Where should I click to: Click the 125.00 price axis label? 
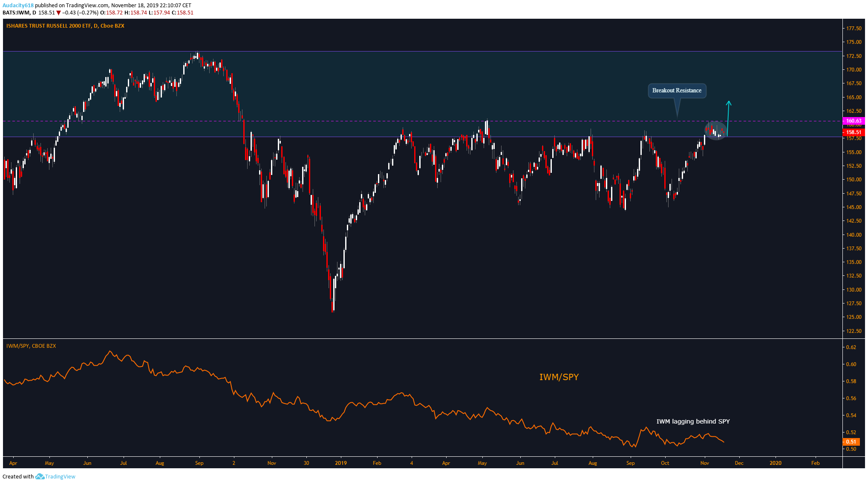point(854,317)
